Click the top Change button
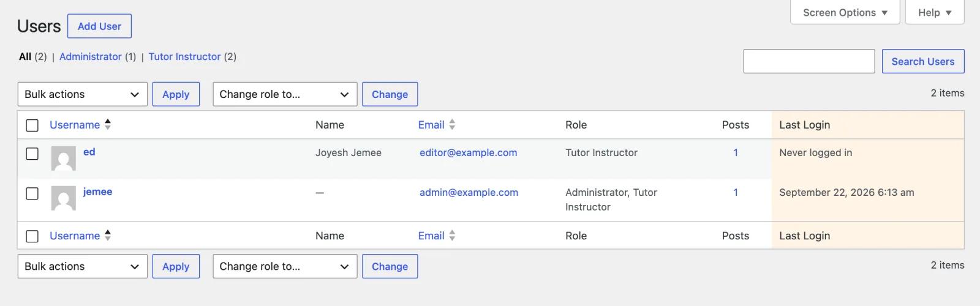The width and height of the screenshot is (980, 306). coord(390,94)
